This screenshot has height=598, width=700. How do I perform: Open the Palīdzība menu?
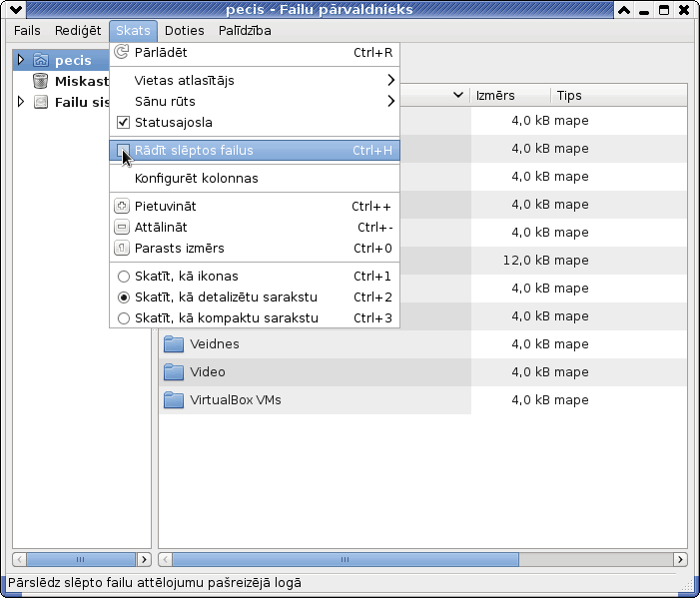(x=245, y=30)
